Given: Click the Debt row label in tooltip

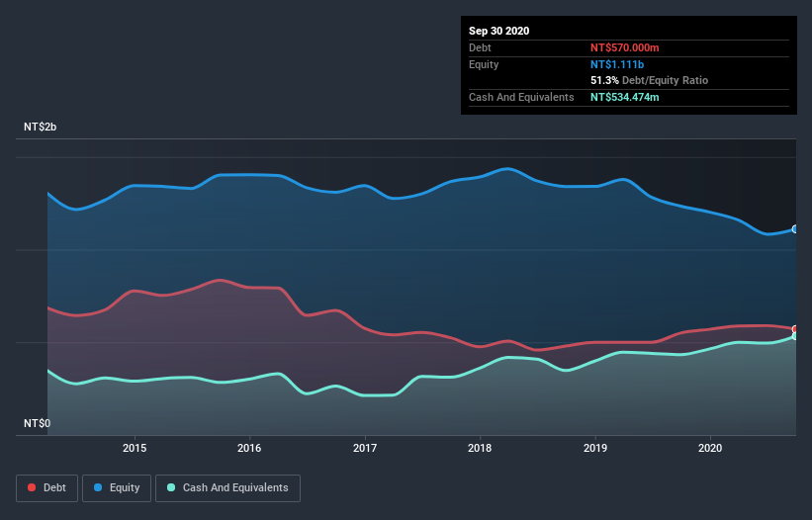Looking at the screenshot, I should [x=480, y=47].
